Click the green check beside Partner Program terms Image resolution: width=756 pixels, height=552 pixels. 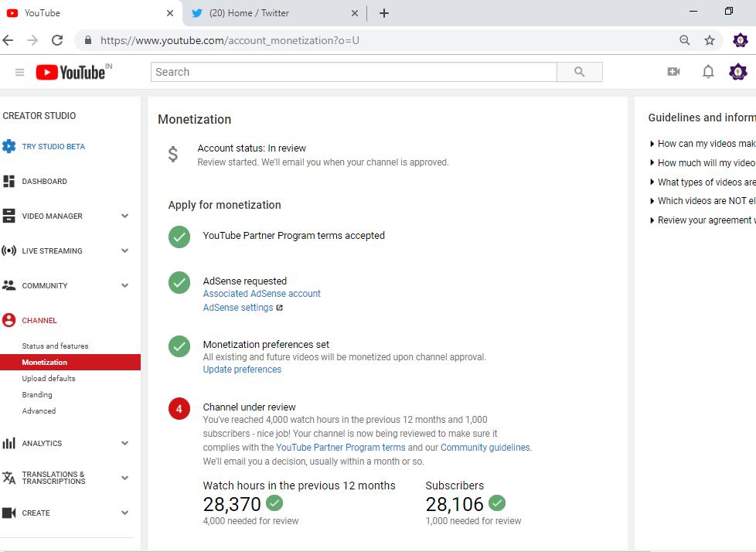(179, 237)
